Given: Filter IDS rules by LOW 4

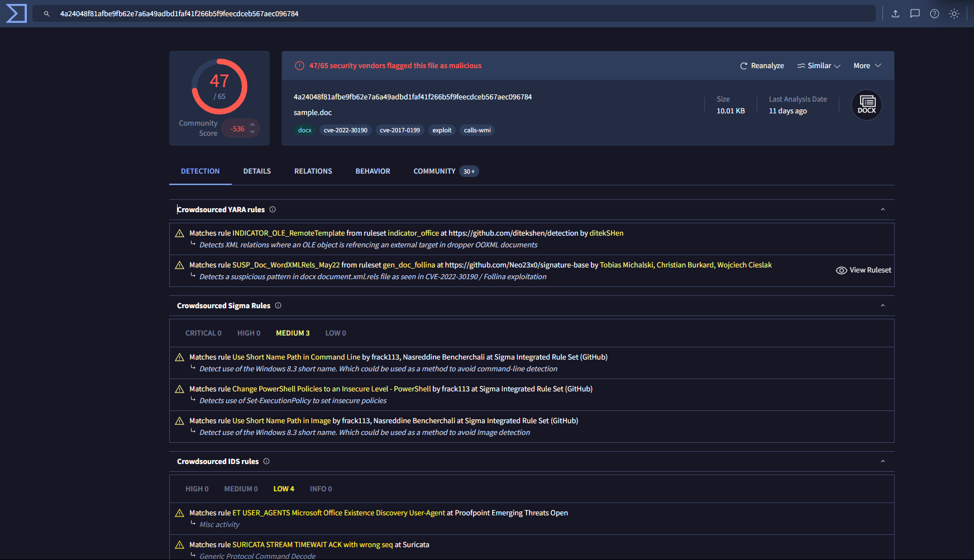Looking at the screenshot, I should coord(284,489).
